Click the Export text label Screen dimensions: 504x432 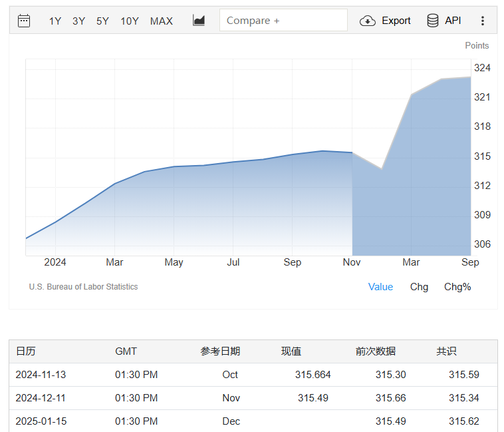click(x=396, y=21)
